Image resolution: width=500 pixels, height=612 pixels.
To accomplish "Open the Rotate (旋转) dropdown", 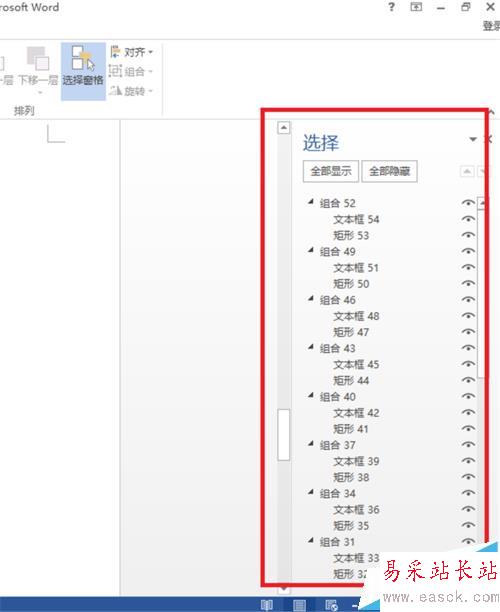I will click(130, 91).
